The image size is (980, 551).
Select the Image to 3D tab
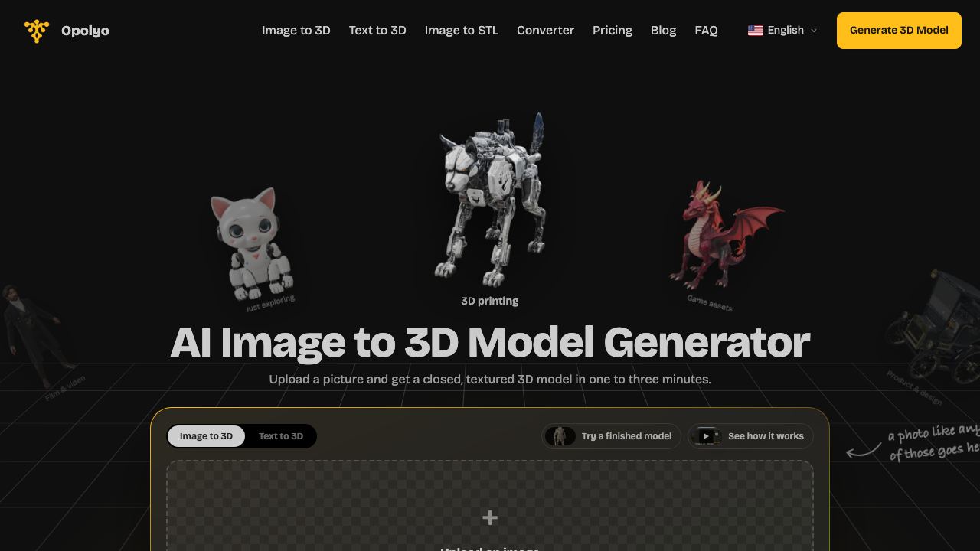pos(206,436)
